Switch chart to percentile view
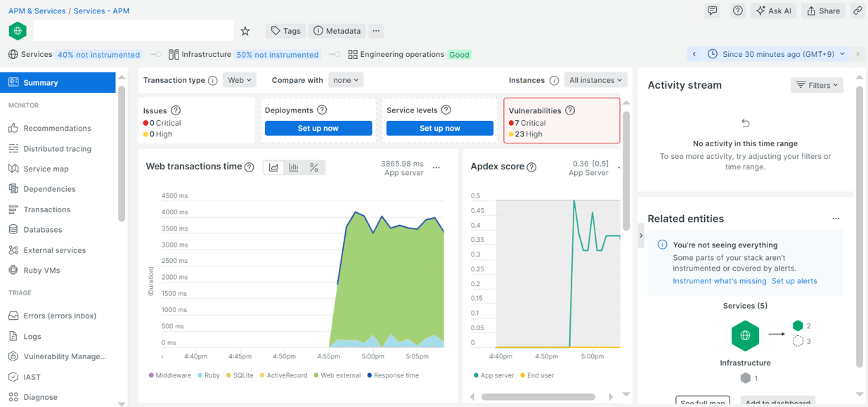Viewport: 868px width, 407px height. 314,167
